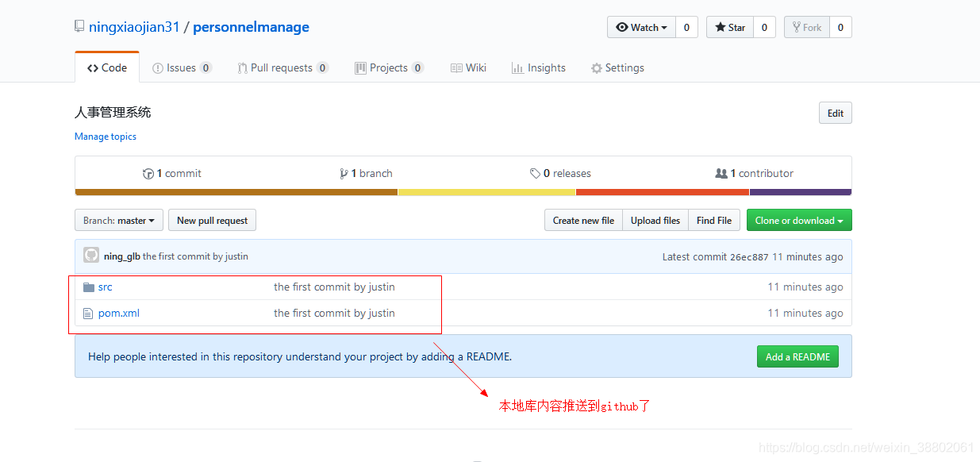Click the Fork count of 0

tap(840, 27)
